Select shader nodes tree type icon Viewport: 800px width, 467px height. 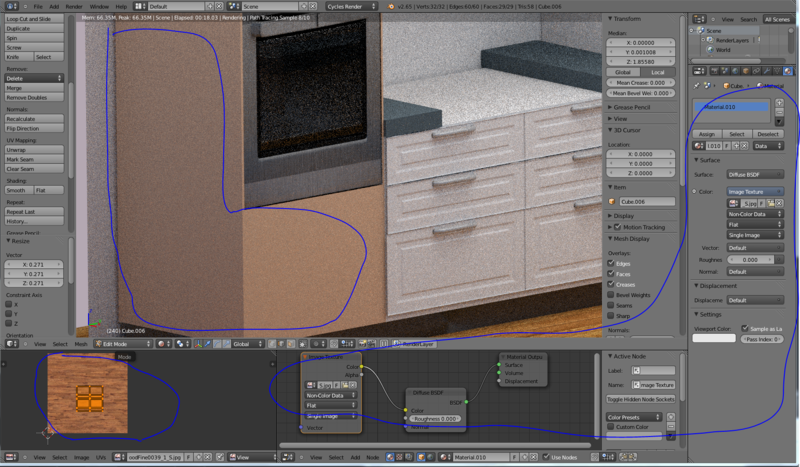pos(390,457)
